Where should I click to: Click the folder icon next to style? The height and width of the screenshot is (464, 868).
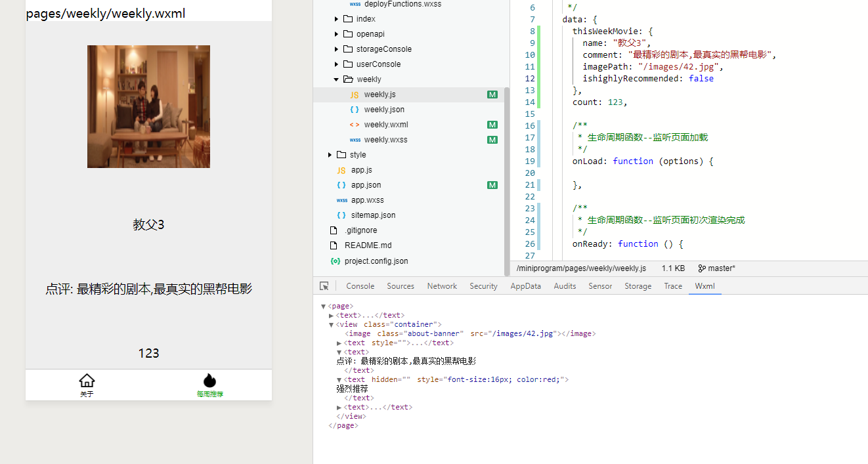tap(341, 155)
